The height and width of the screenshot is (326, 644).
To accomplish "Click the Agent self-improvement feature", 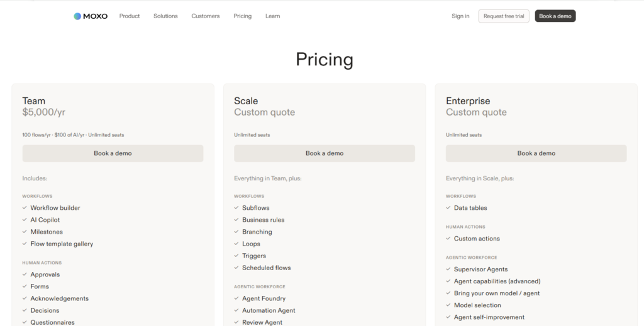I will click(489, 317).
